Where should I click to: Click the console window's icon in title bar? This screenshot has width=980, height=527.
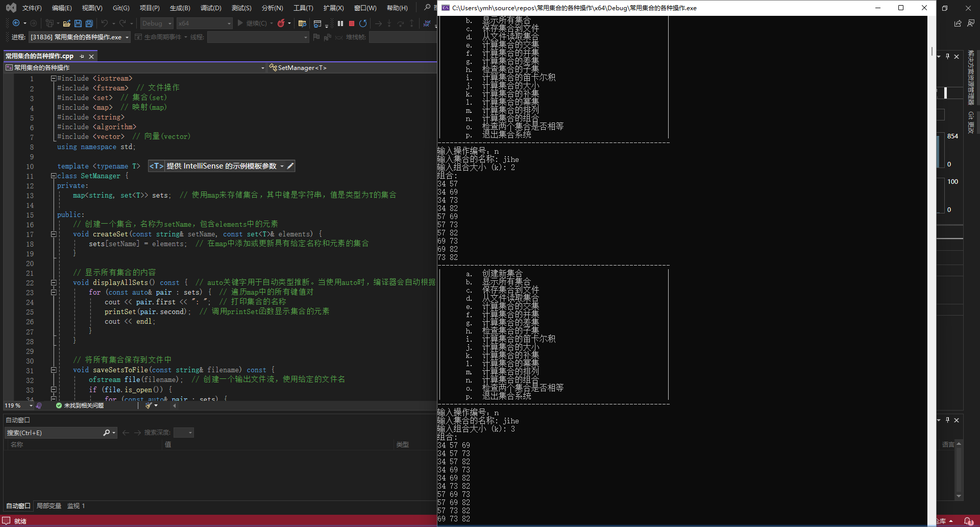446,8
